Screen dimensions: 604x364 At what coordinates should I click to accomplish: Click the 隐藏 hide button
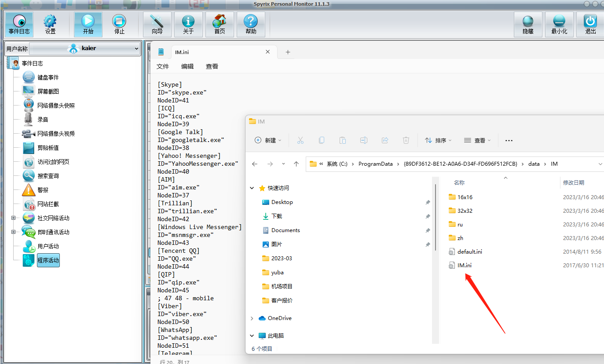[528, 24]
